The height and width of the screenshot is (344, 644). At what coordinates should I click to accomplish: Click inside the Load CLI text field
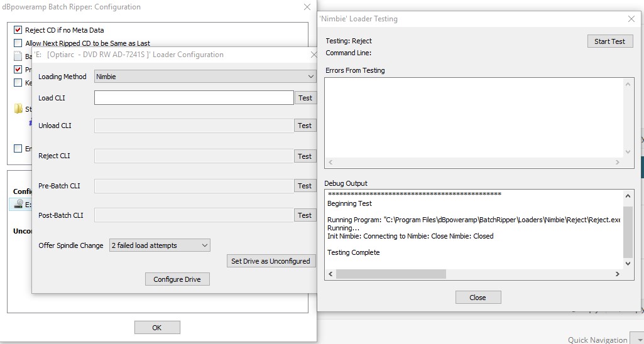click(194, 98)
